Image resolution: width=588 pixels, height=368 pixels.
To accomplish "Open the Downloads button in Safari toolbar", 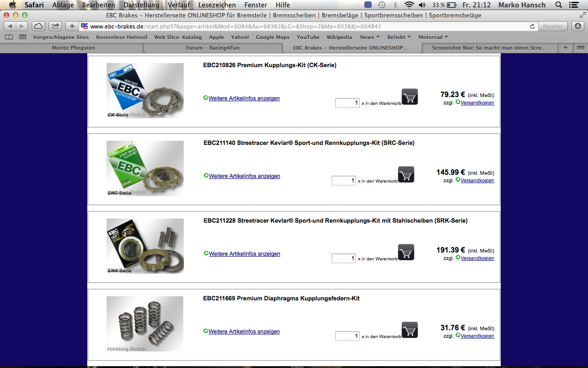I will (577, 26).
